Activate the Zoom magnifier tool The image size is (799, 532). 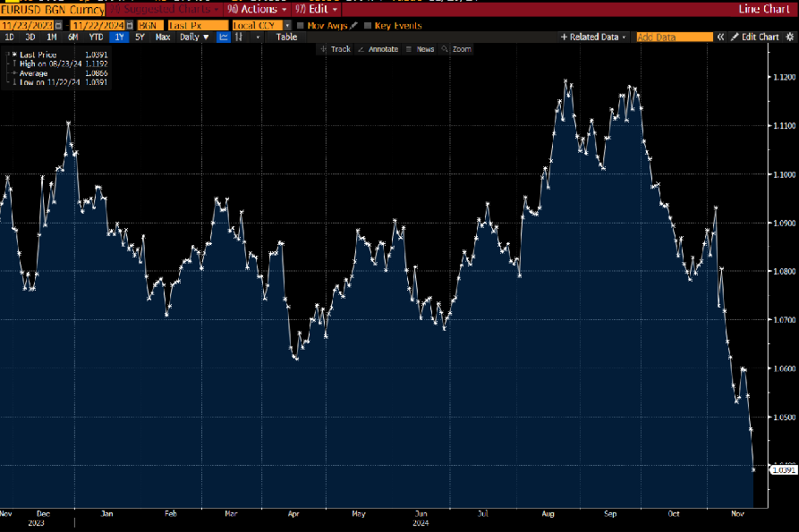pos(456,49)
